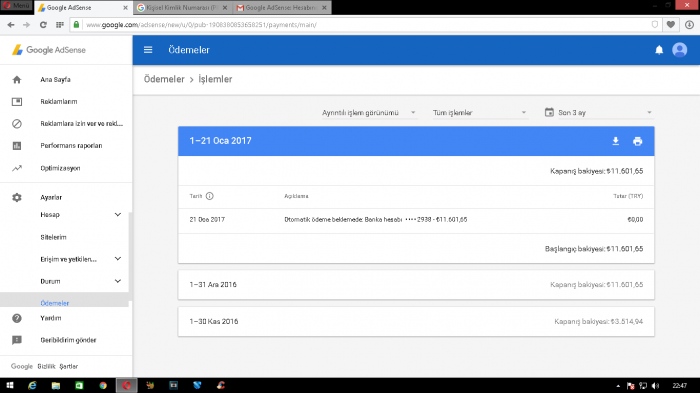Open Internet Explorer from the taskbar

(x=32, y=385)
